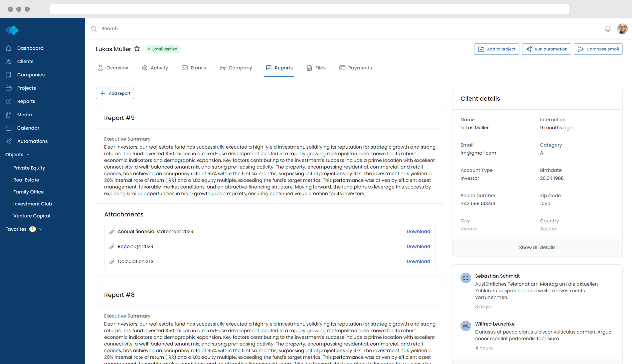The image size is (632, 364).
Task: Switch to the Activity tab
Action: pos(155,68)
